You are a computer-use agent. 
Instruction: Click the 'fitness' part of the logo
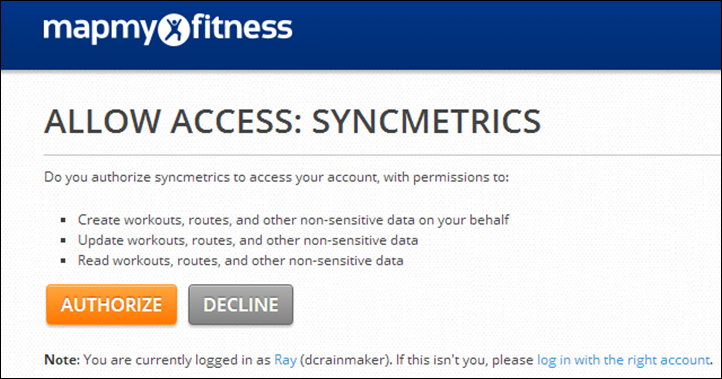(x=242, y=28)
